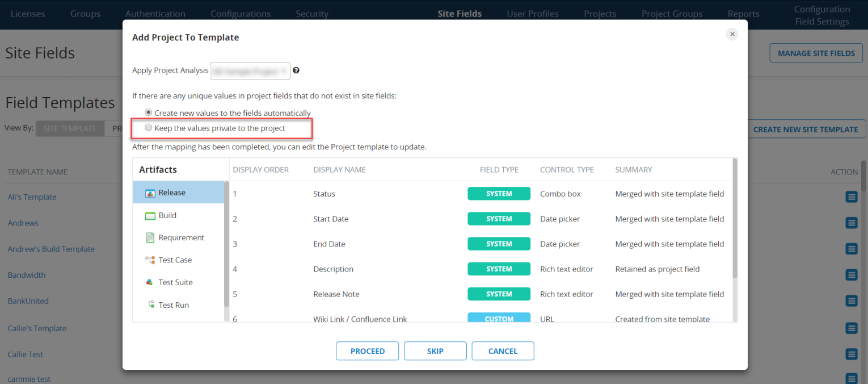Click the Test Run artifact icon
Viewport: 868px width, 384px height.
click(150, 305)
